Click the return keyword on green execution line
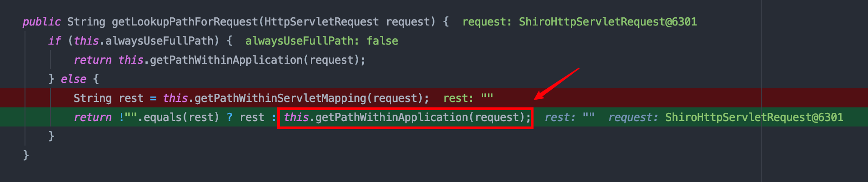 pos(93,117)
